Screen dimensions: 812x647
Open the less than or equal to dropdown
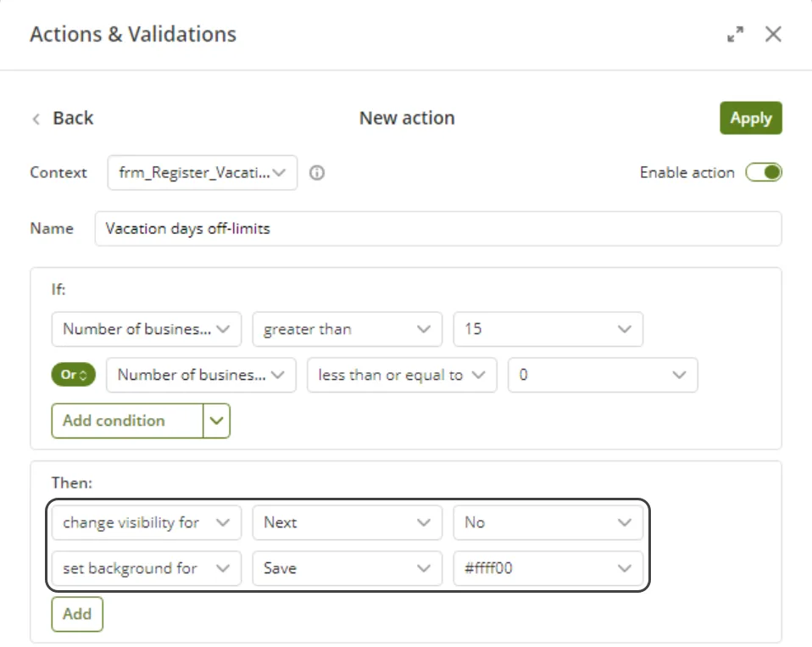tap(402, 375)
